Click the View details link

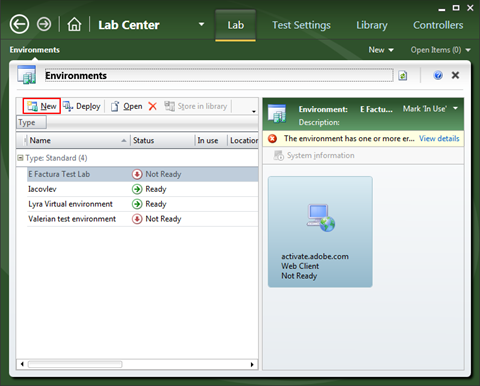tap(439, 139)
